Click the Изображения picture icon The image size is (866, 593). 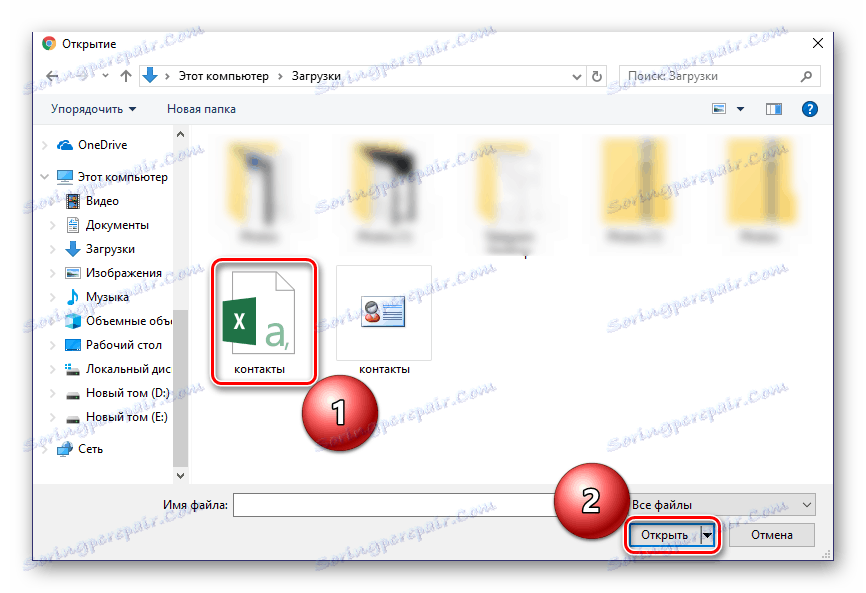tap(72, 273)
